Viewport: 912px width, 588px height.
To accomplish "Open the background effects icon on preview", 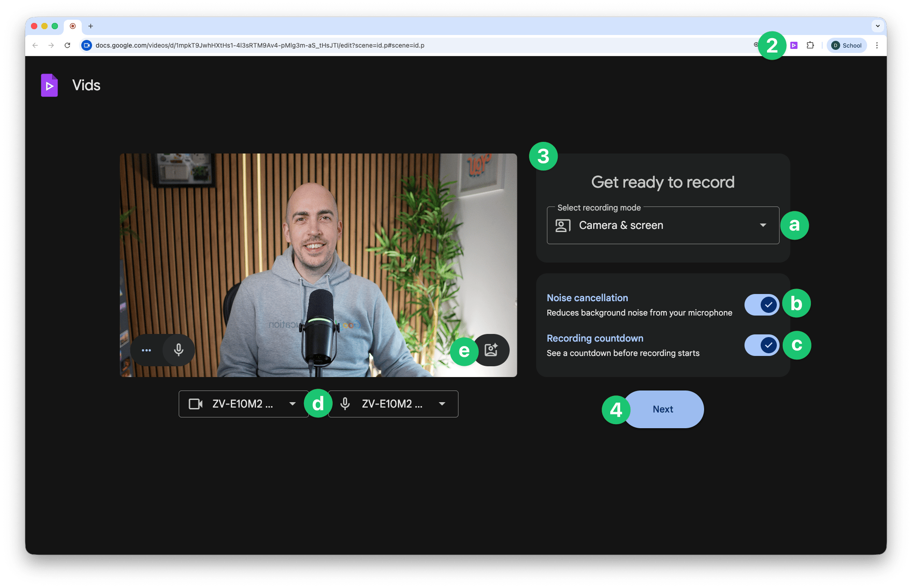I will [x=491, y=350].
